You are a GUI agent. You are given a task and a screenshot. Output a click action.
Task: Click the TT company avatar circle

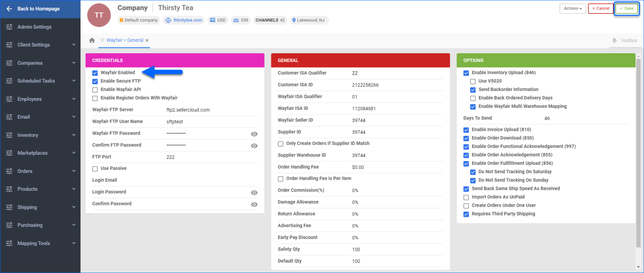pyautogui.click(x=99, y=15)
